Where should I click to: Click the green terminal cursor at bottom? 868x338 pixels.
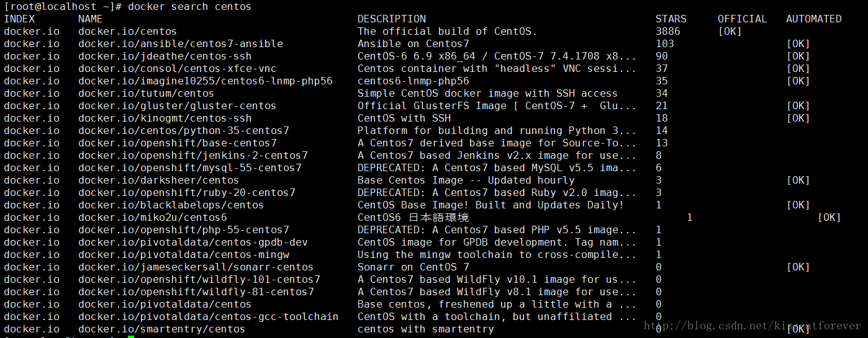[x=131, y=337]
